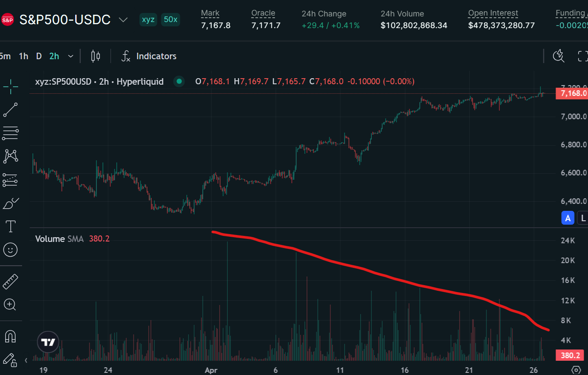Click the 24h Change header label

[x=324, y=14]
